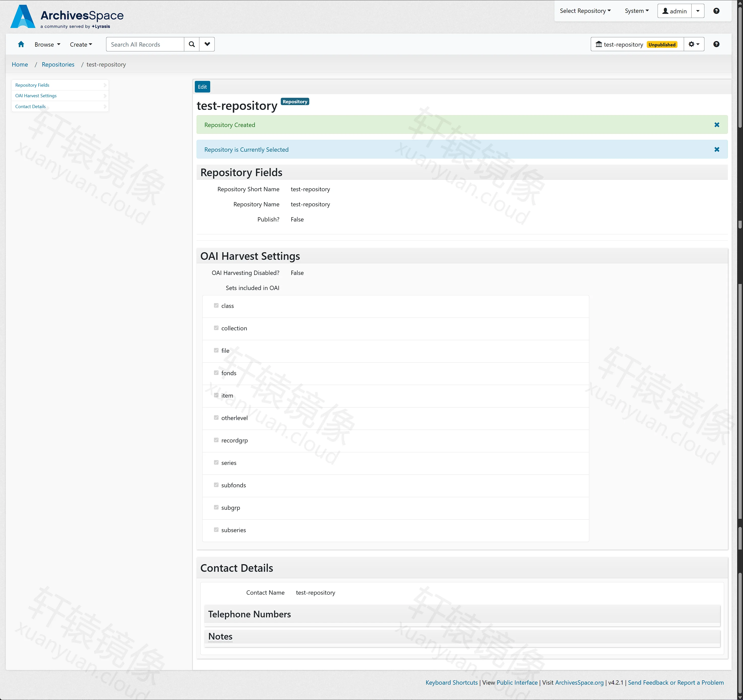Viewport: 743px width, 700px height.
Task: Click the Telephone Numbers section header
Action: 462,614
